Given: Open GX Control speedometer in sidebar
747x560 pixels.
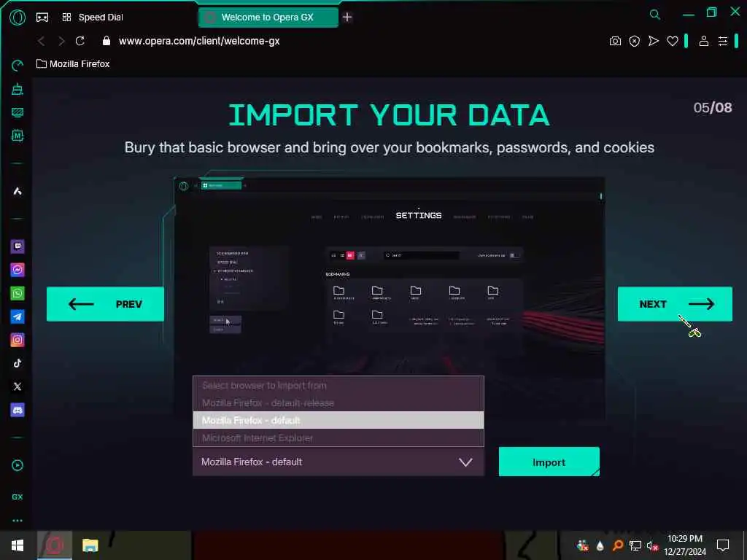Looking at the screenshot, I should click(x=18, y=65).
